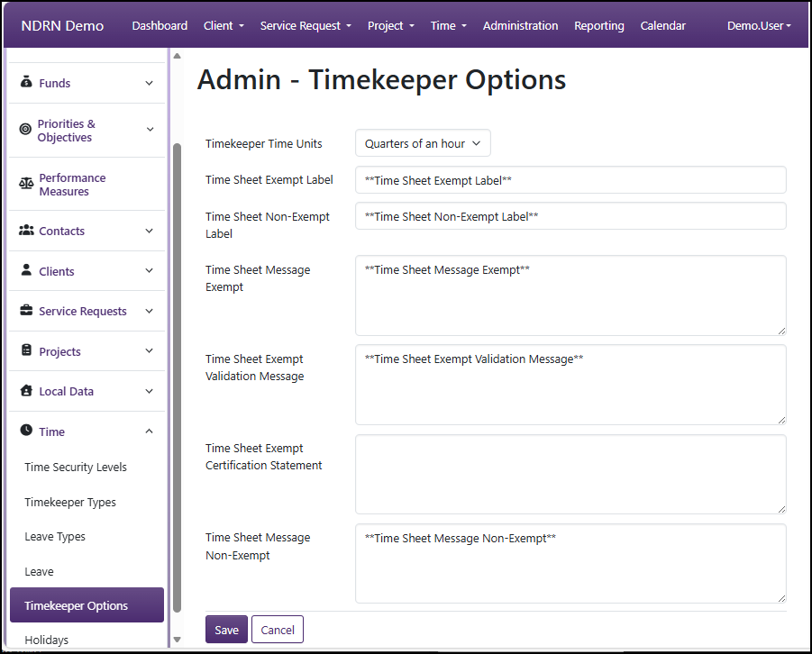This screenshot has width=812, height=654.
Task: Click the Performance Measures scales icon
Action: 26,183
